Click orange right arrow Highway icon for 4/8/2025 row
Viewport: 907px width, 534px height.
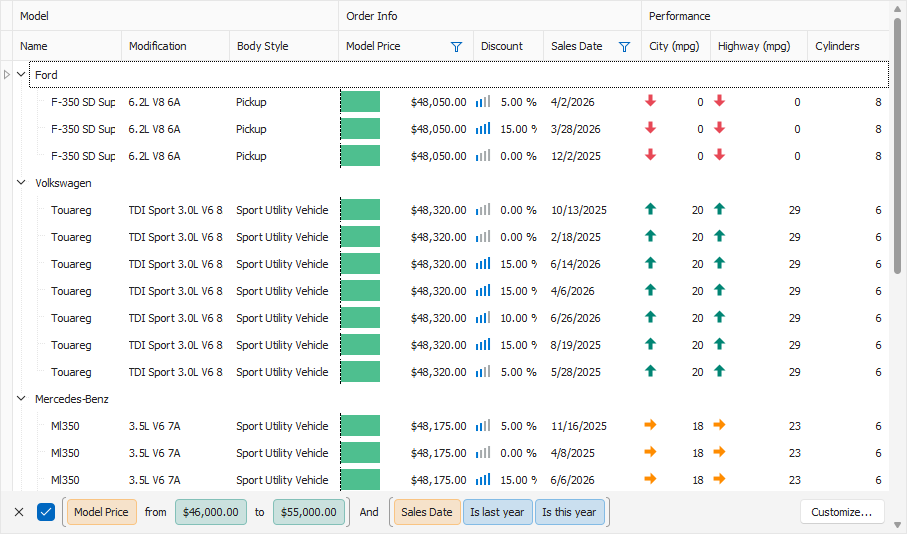coord(719,452)
